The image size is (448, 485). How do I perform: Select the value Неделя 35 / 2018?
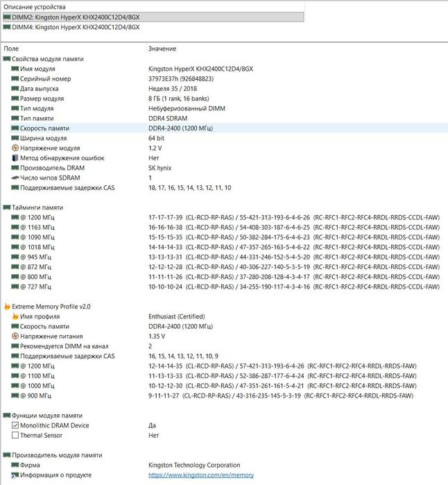(x=173, y=88)
